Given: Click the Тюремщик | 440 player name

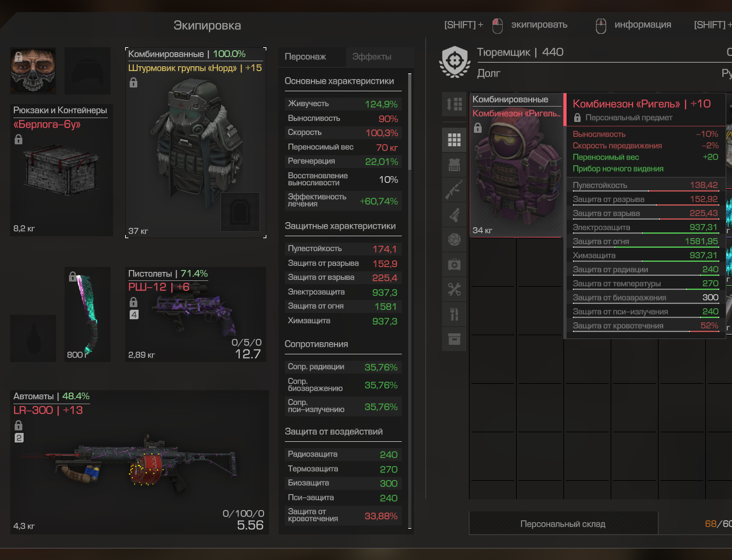Looking at the screenshot, I should [x=520, y=52].
